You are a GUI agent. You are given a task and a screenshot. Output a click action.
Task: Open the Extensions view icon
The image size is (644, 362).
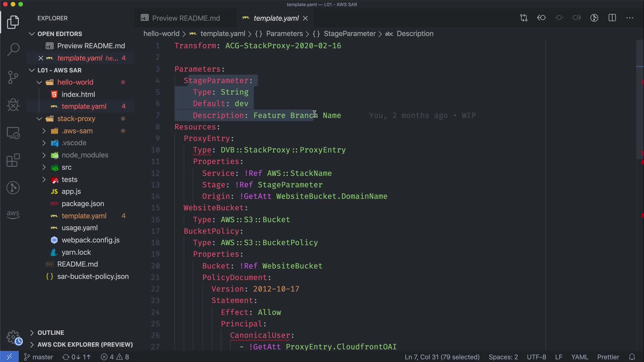pyautogui.click(x=13, y=160)
